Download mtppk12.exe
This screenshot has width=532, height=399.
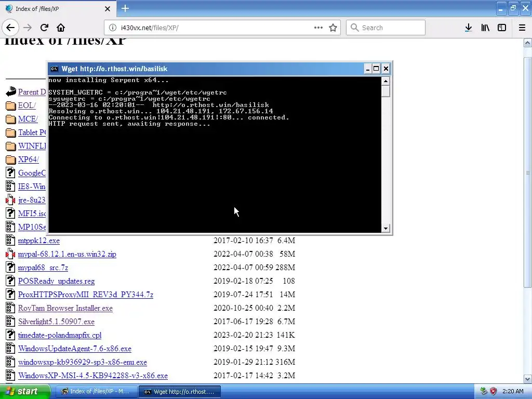(x=38, y=241)
